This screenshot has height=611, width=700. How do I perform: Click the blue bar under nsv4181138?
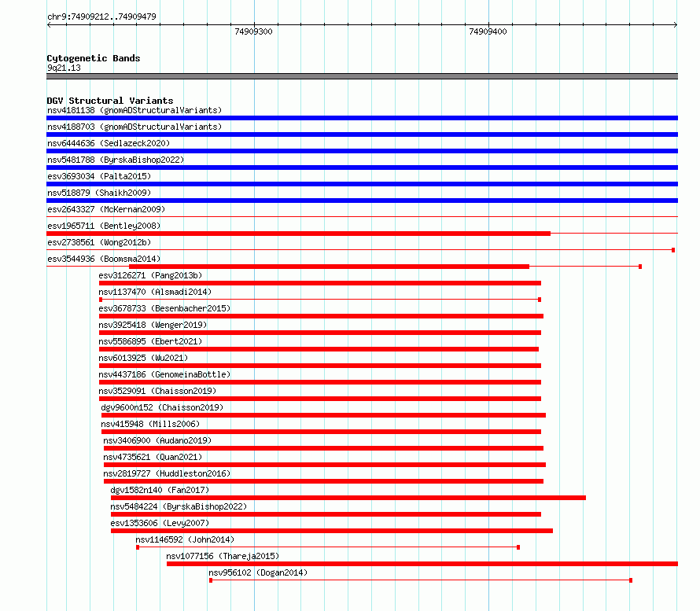(362, 118)
